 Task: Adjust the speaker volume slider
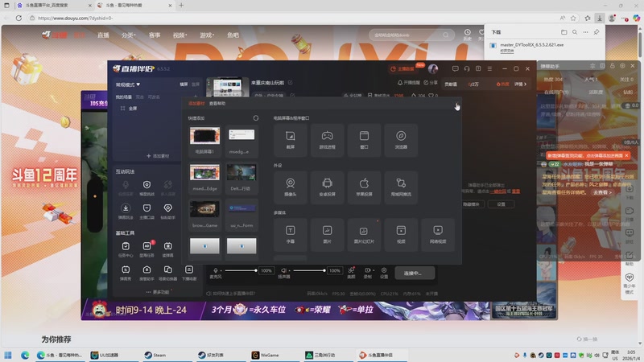pyautogui.click(x=309, y=270)
